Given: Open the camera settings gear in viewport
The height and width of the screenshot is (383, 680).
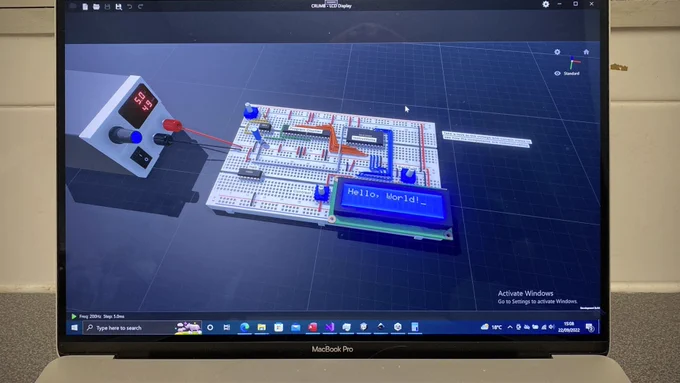Looking at the screenshot, I should (x=557, y=52).
